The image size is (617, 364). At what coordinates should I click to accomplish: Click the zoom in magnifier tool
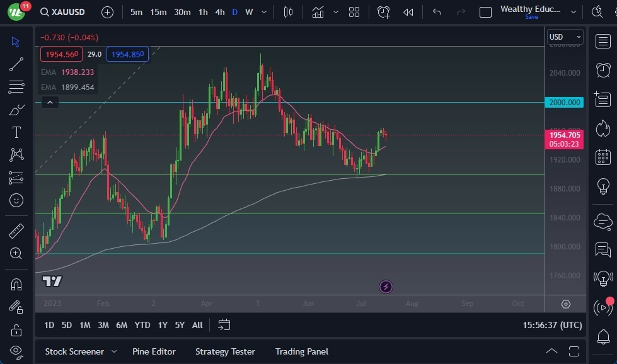pyautogui.click(x=16, y=253)
